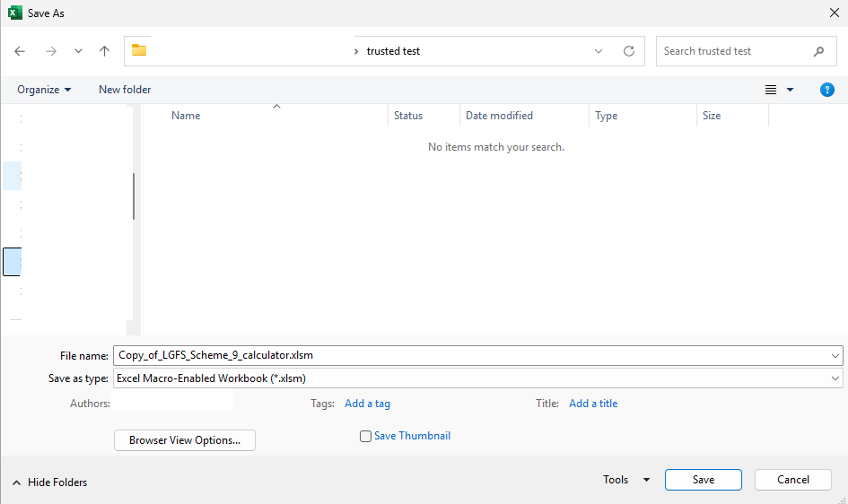Sort by the Status column
The height and width of the screenshot is (504, 848).
coord(408,116)
